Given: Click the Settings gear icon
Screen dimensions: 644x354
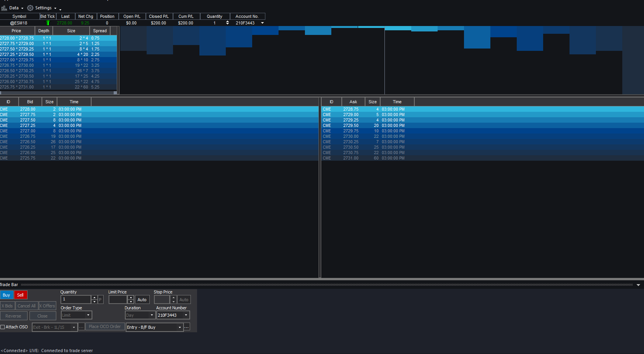Looking at the screenshot, I should 30,8.
